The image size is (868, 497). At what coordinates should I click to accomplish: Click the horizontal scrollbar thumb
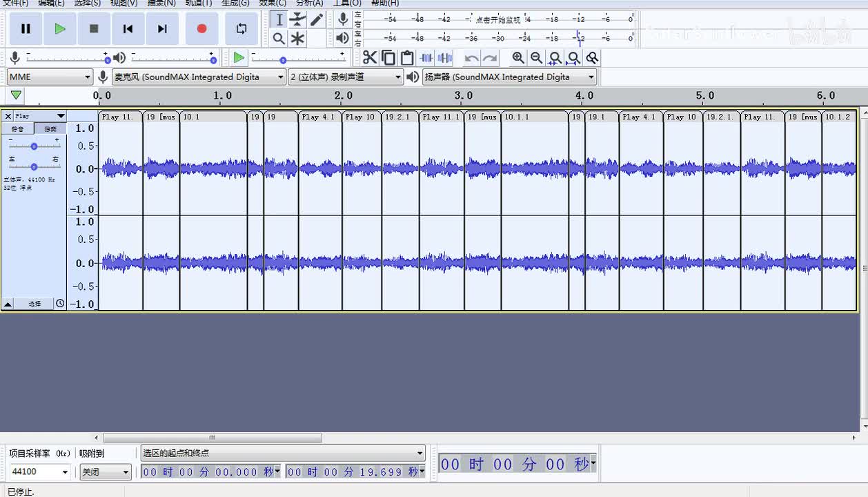213,438
